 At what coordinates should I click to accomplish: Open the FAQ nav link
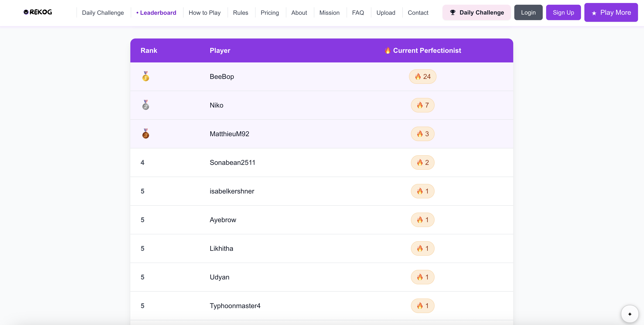click(358, 13)
